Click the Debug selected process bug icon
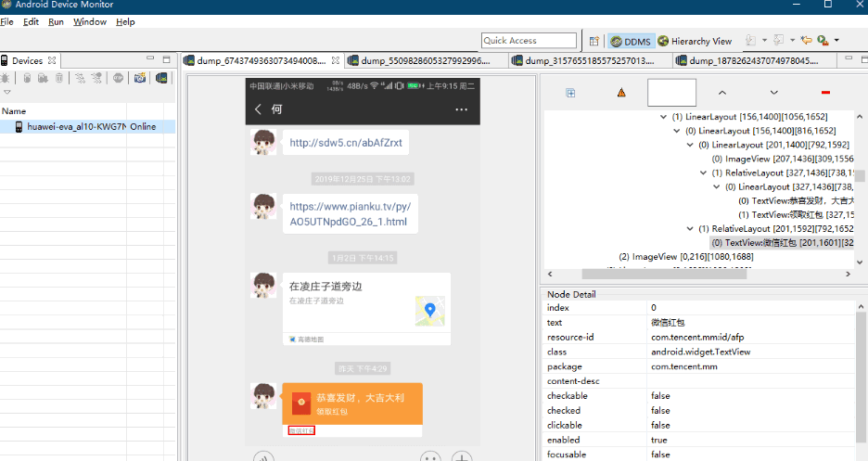This screenshot has height=461, width=868. pos(5,78)
